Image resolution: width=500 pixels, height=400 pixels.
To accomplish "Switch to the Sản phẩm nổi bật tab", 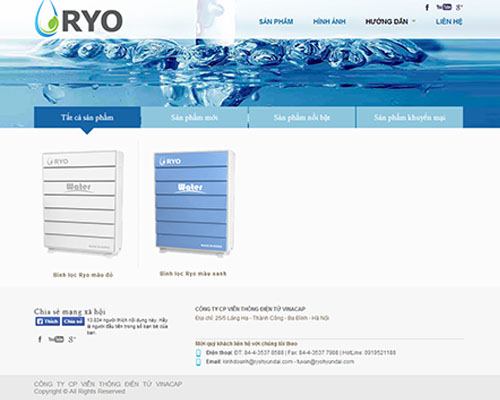I will pos(302,117).
